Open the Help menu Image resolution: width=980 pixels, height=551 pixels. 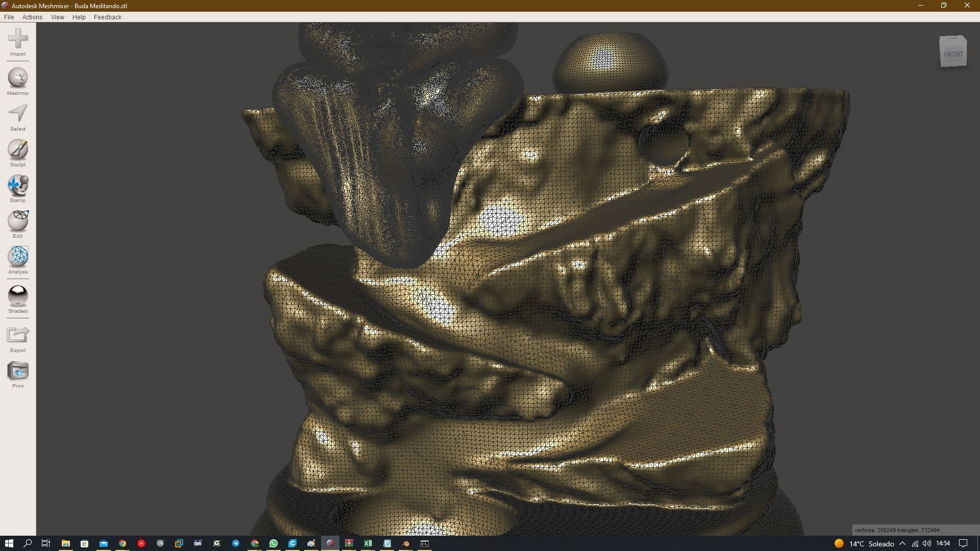79,17
